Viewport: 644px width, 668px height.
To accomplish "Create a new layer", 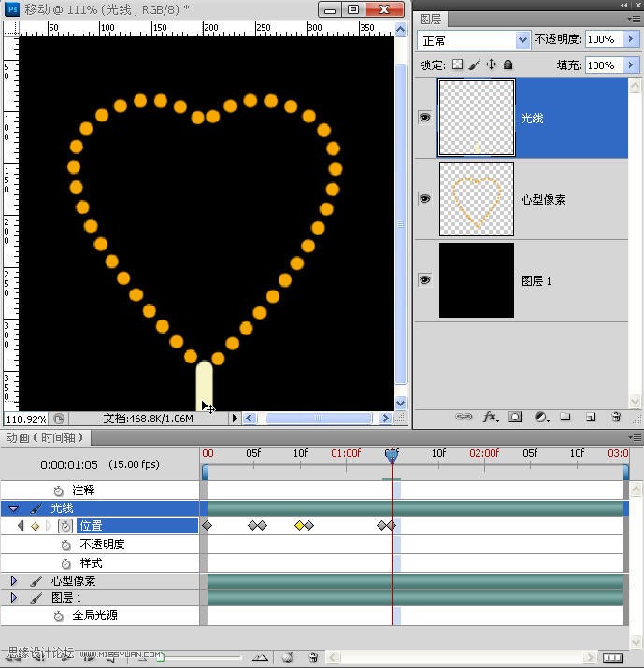I will coord(591,417).
